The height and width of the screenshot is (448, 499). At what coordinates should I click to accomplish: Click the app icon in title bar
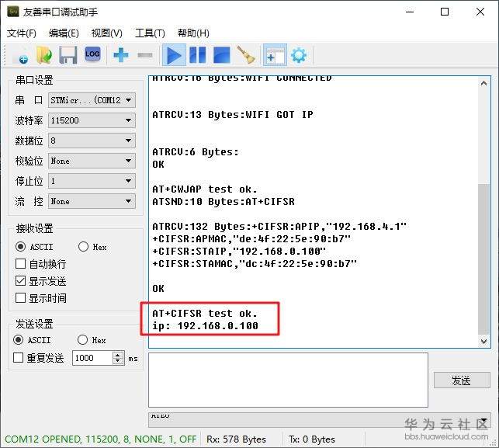(x=13, y=12)
